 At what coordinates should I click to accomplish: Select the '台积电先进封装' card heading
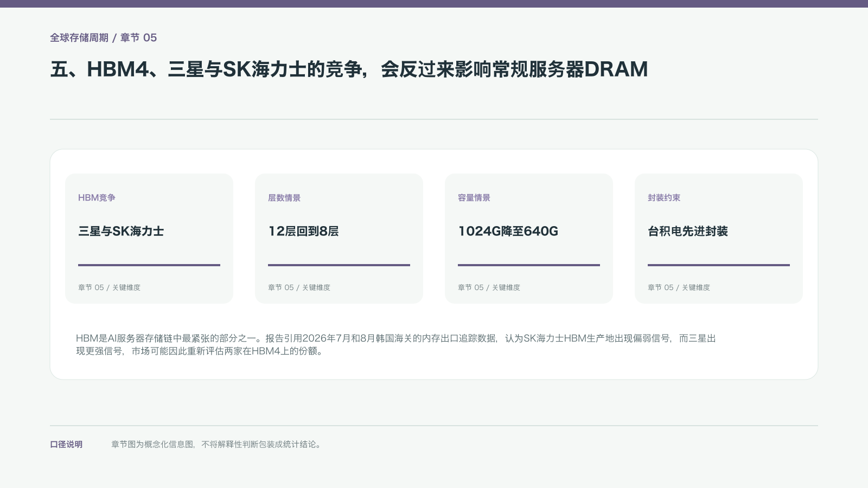click(x=688, y=231)
